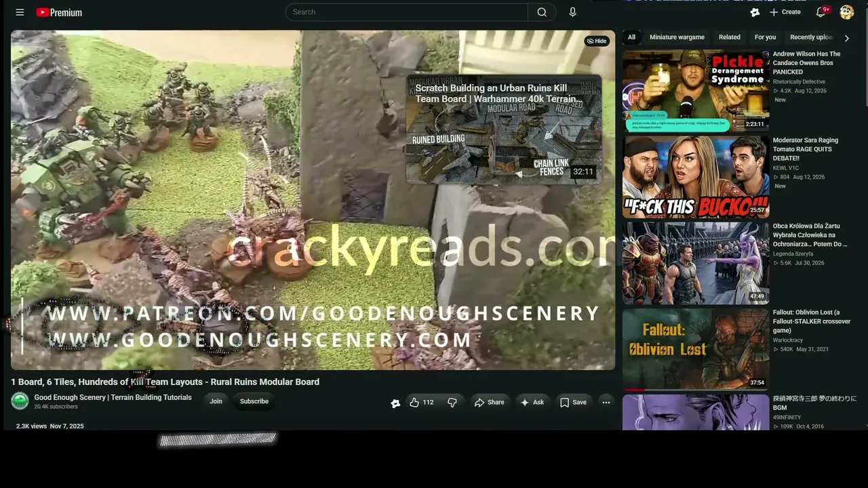Click the Rural Ruins Modular Board video title
Viewport: 868px width, 488px height.
165,382
